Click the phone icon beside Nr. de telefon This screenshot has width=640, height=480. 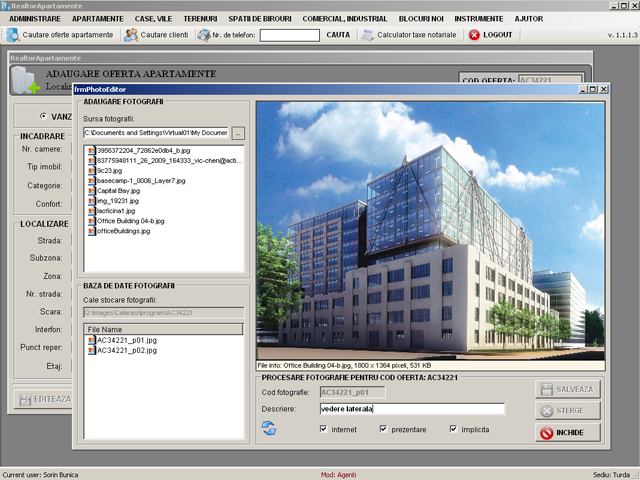204,35
